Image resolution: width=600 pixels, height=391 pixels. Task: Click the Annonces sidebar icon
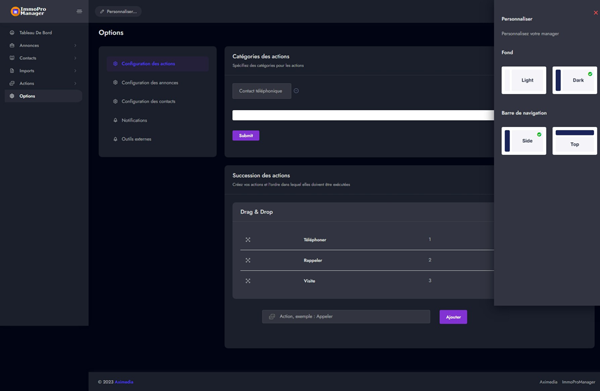(x=12, y=45)
